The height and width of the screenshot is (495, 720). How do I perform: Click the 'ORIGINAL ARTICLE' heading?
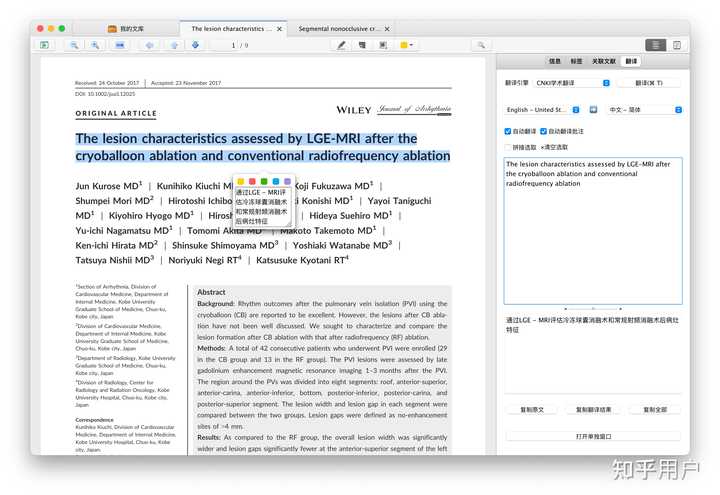point(116,113)
